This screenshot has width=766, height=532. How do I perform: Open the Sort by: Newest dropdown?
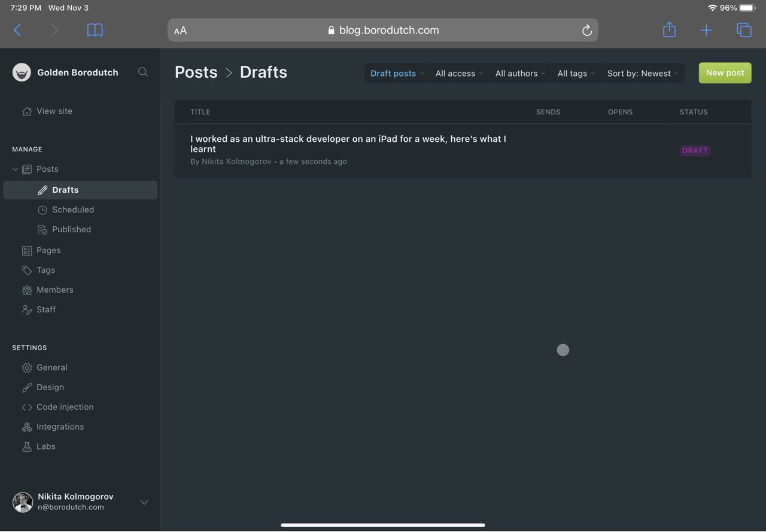(x=643, y=74)
